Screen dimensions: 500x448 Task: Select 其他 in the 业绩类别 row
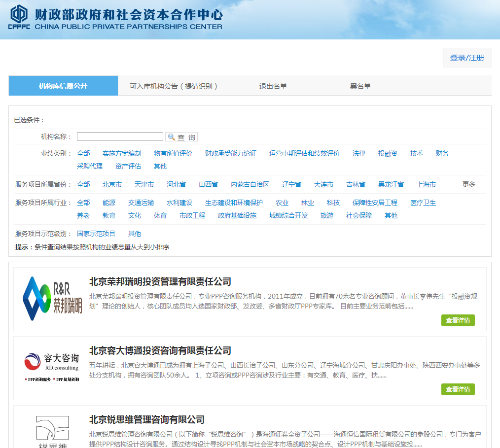(160, 166)
